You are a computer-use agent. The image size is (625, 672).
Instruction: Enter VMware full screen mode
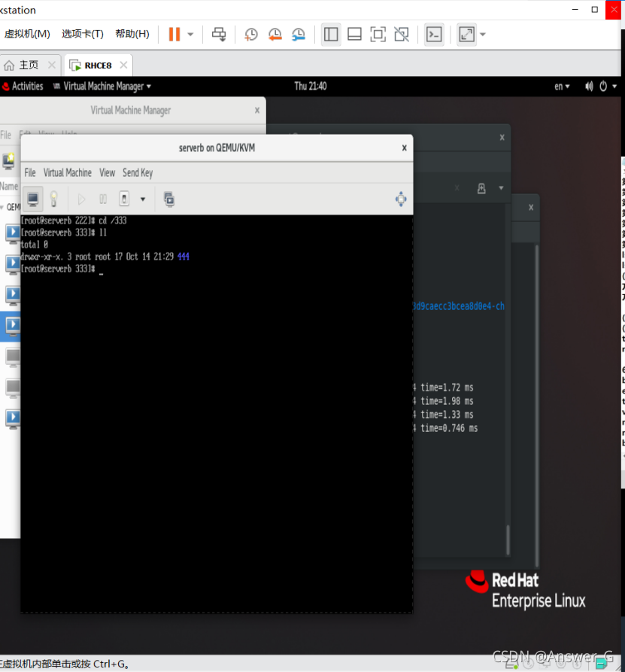378,35
